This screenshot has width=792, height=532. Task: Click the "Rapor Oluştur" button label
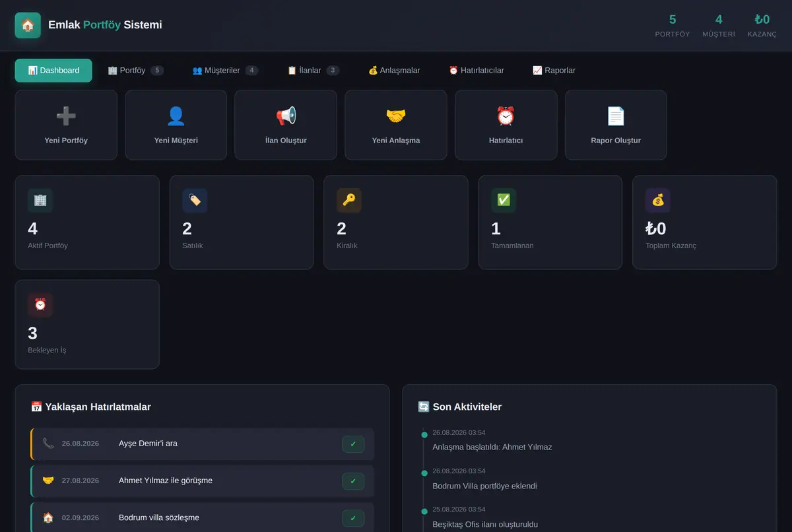(x=616, y=141)
